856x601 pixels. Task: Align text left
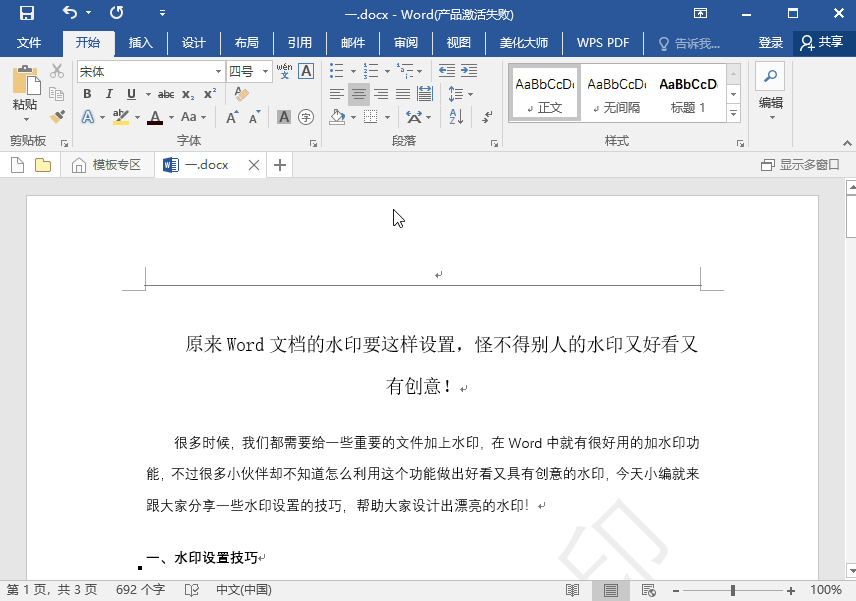coord(337,94)
